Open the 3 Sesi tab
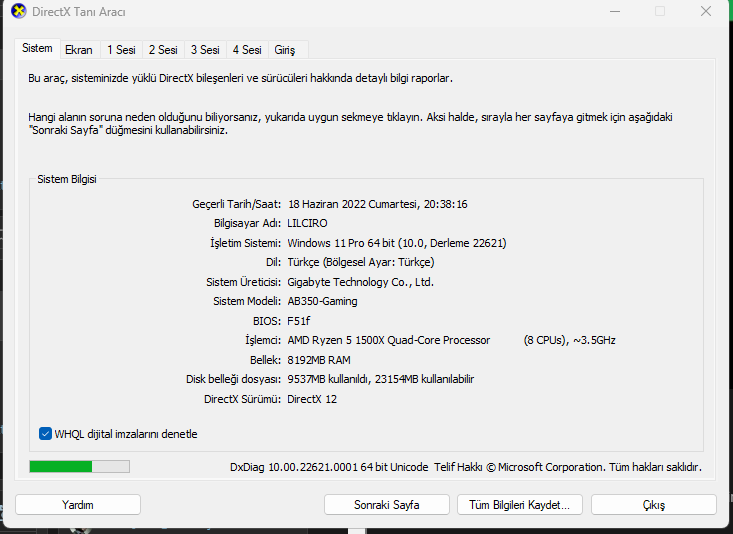The image size is (733, 534). click(205, 50)
